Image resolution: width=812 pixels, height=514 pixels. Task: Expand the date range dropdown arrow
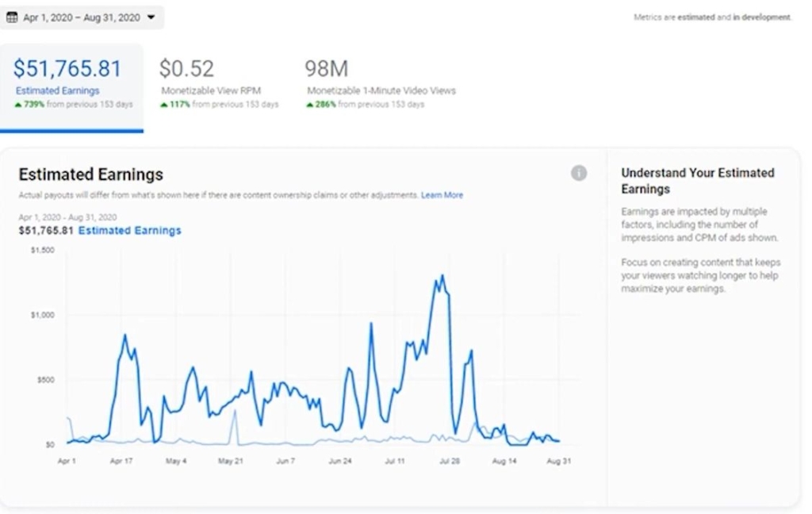click(x=151, y=17)
